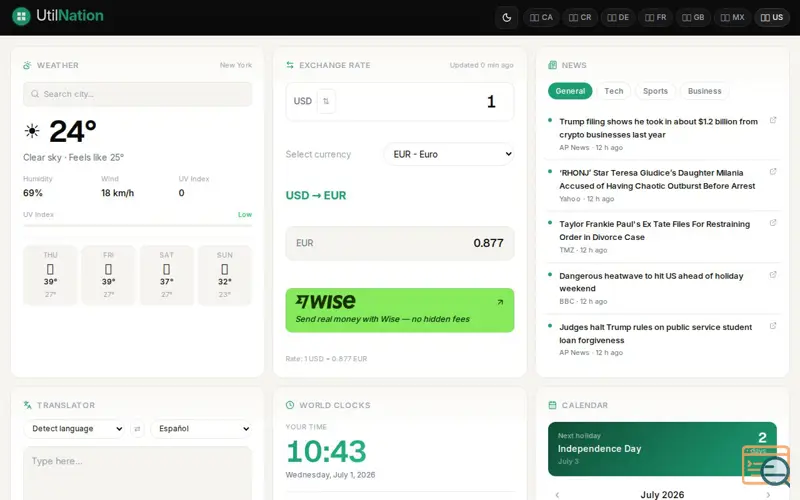Click the Rate 1 USD = 0.877 EUR text
This screenshot has height=500, width=800.
coord(326,359)
